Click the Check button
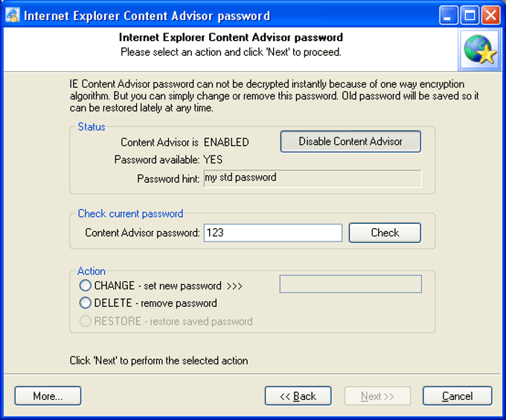Image resolution: width=506 pixels, height=420 pixels. [385, 233]
